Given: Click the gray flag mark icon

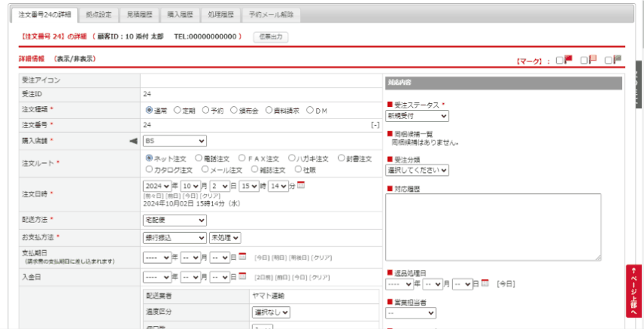Looking at the screenshot, I should click(617, 60).
